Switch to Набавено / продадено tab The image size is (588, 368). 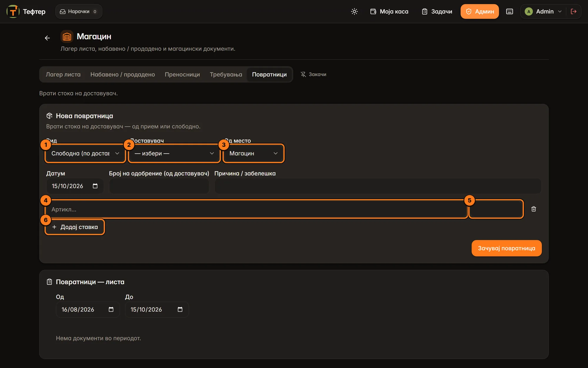[x=123, y=74]
